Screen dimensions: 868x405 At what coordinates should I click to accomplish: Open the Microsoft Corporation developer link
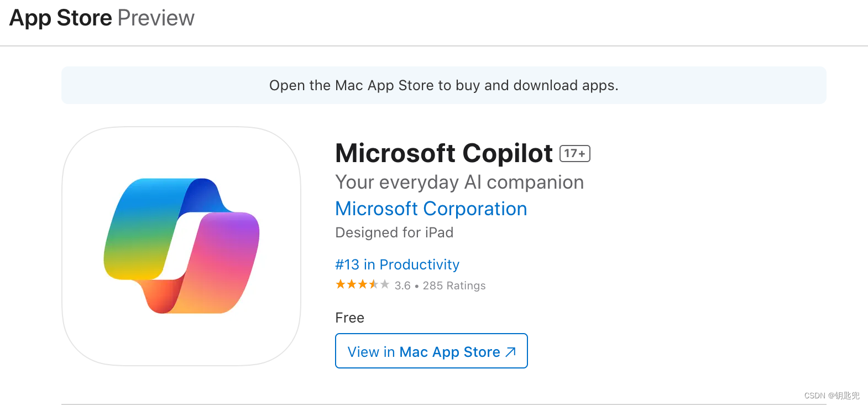pos(431,209)
